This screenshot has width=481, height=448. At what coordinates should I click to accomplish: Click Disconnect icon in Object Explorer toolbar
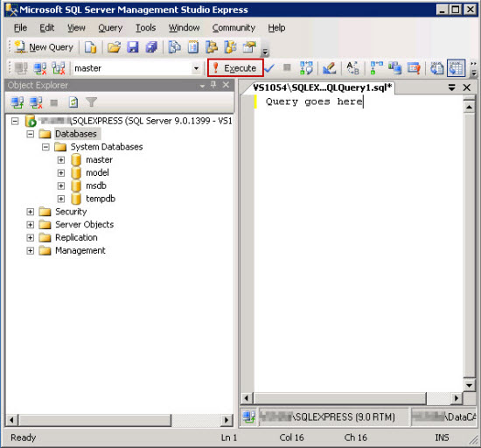36,102
